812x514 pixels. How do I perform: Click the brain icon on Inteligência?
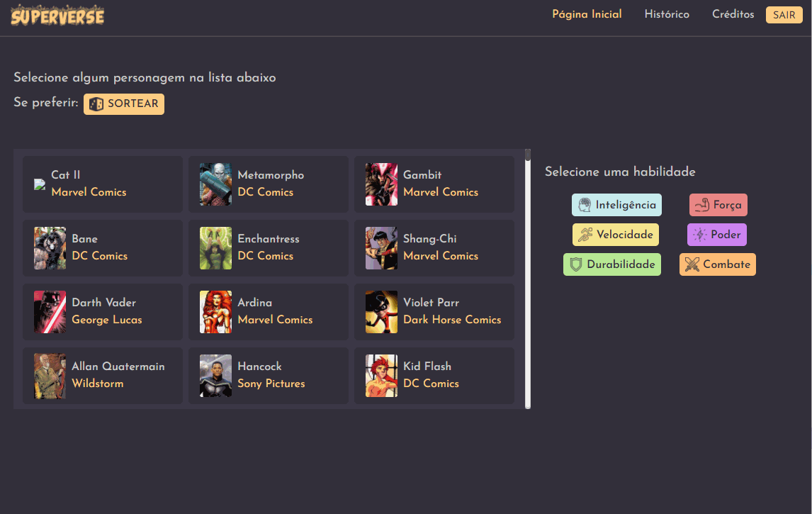click(x=585, y=205)
